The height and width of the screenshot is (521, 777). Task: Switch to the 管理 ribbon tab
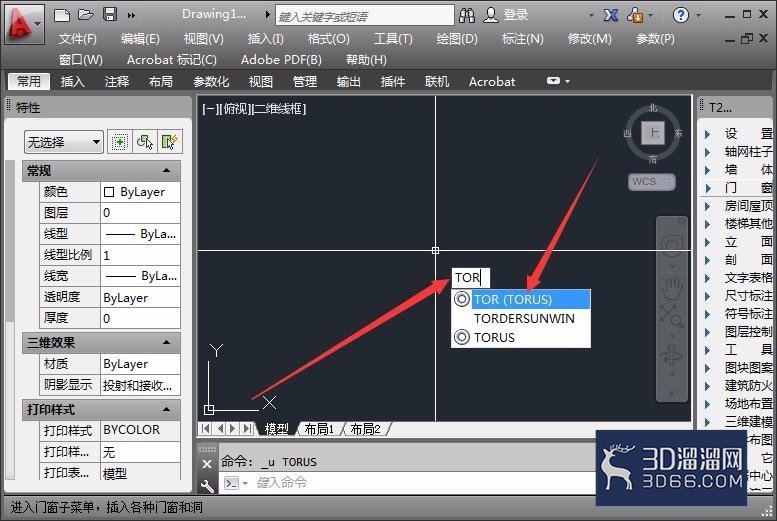click(304, 81)
